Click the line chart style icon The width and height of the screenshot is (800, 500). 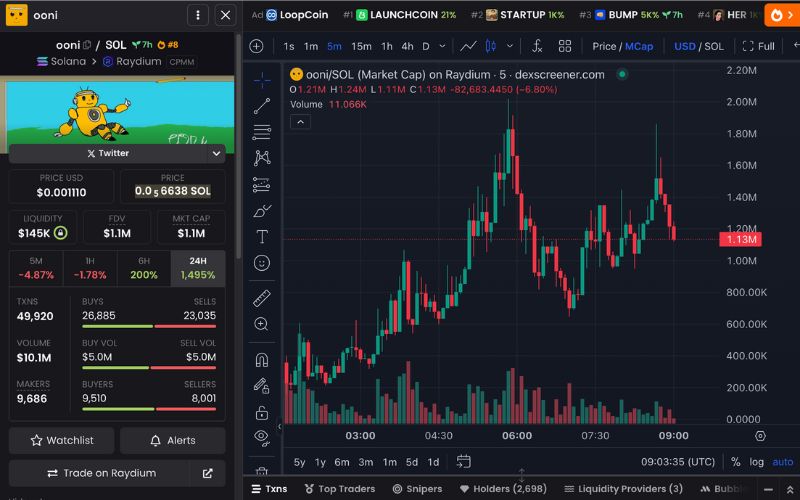[x=468, y=46]
